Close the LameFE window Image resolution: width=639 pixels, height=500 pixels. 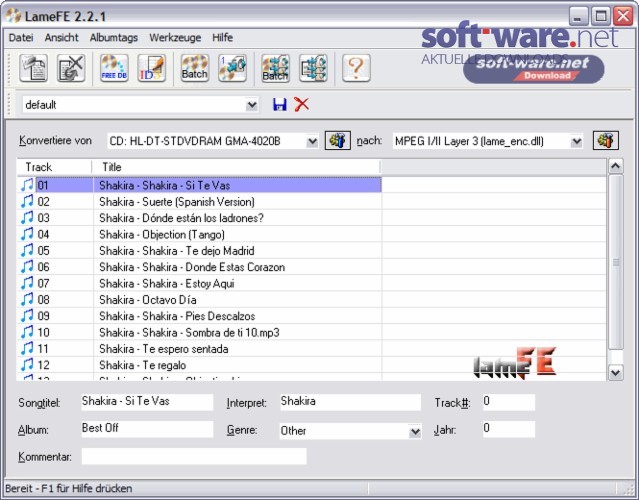pos(624,16)
